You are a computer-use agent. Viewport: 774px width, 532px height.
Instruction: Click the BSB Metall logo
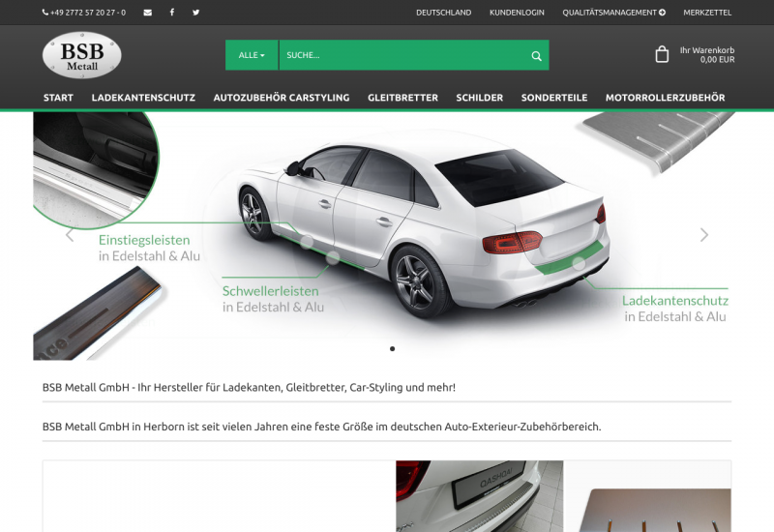82,55
